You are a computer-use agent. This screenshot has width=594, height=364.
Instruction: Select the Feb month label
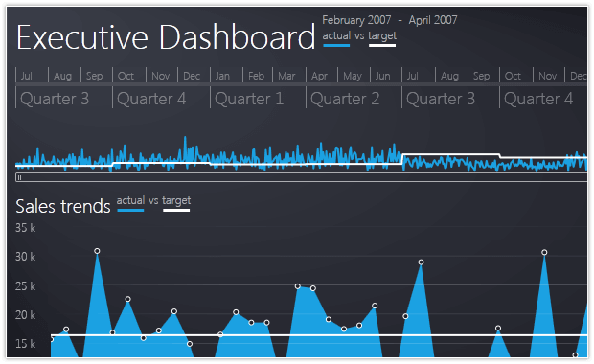pyautogui.click(x=256, y=76)
